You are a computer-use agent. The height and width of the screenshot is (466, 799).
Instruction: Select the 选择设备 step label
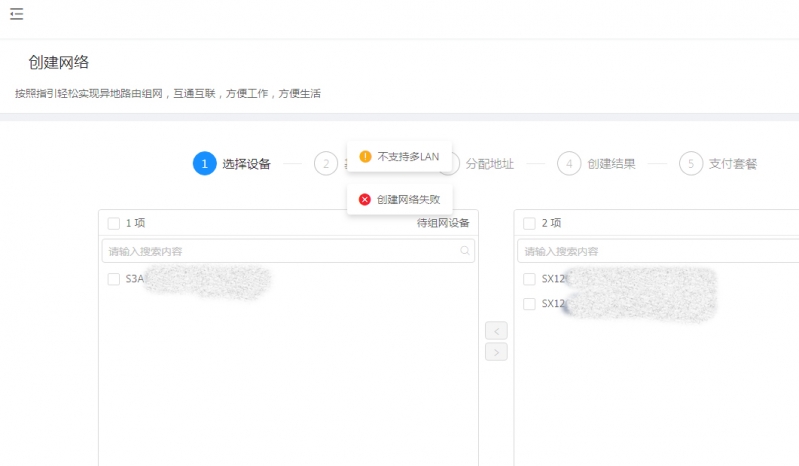pyautogui.click(x=246, y=164)
